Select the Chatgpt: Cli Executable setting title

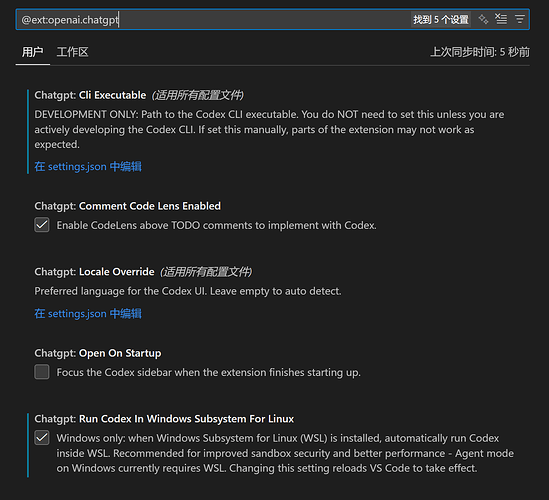tap(90, 95)
